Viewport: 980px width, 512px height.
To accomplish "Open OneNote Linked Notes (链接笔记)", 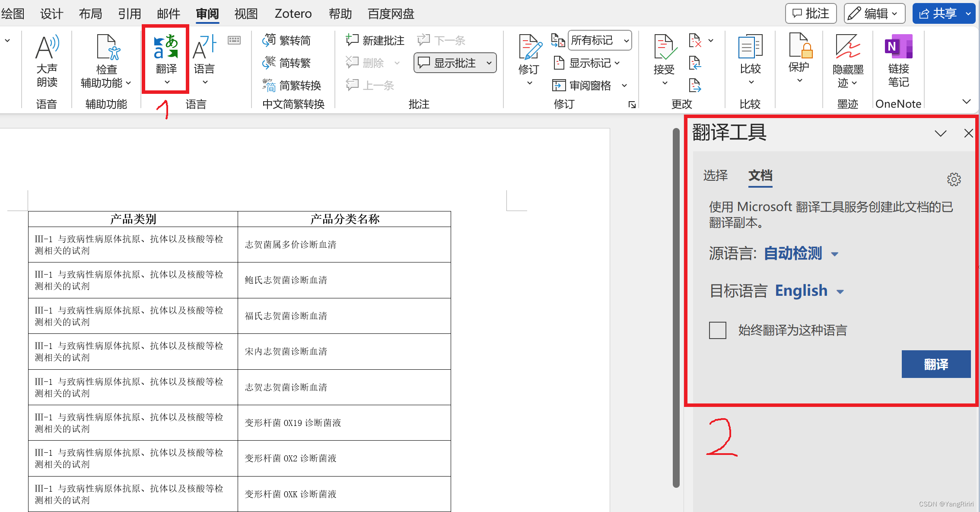I will coord(899,61).
